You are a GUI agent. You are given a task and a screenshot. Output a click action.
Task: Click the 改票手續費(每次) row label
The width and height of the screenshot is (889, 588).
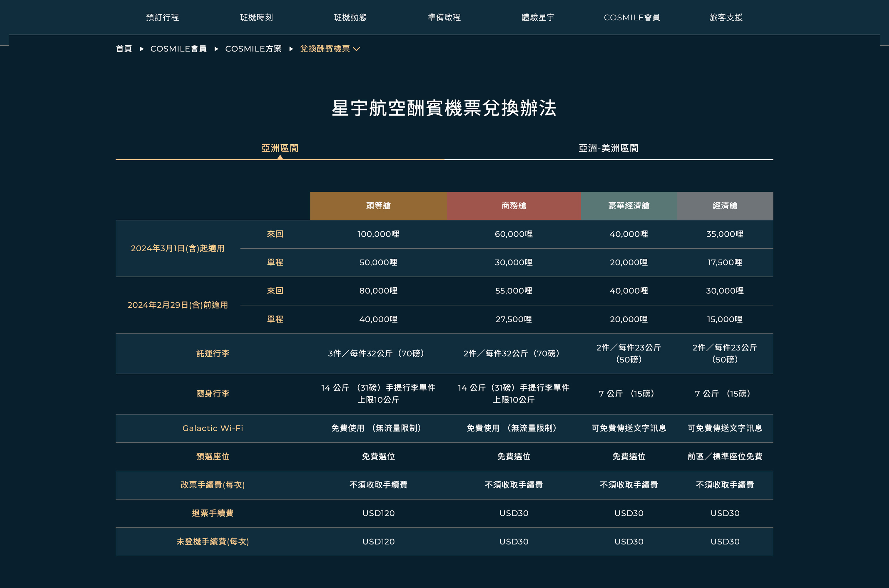pyautogui.click(x=213, y=485)
